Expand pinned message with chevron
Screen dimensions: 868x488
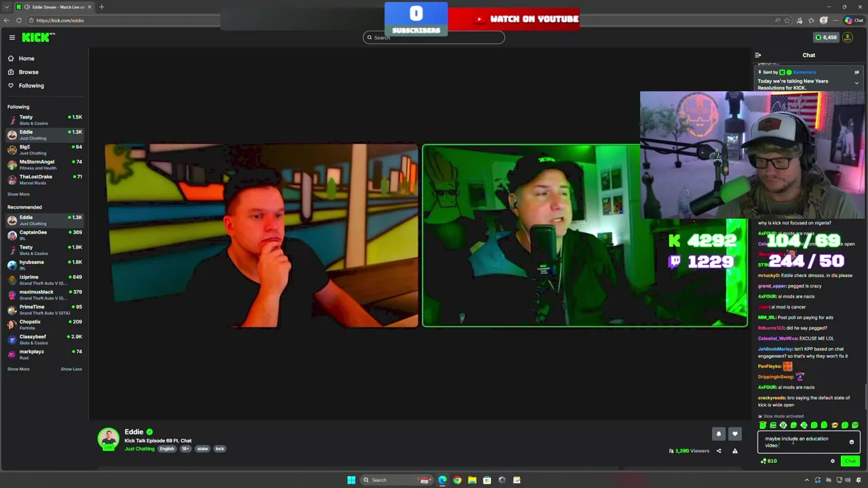(856, 83)
